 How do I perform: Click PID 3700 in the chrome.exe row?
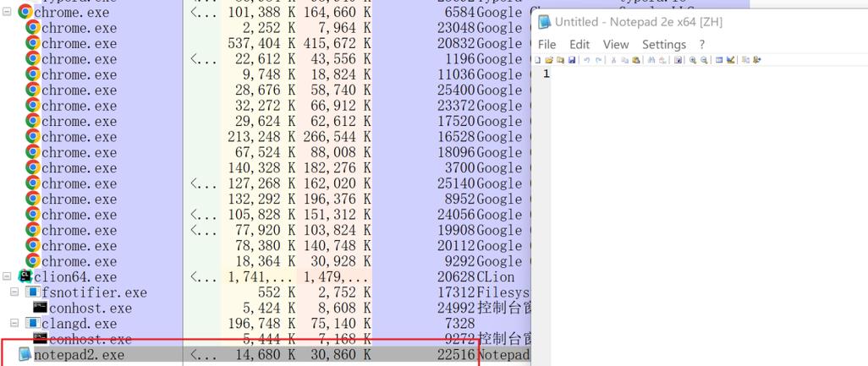(460, 167)
